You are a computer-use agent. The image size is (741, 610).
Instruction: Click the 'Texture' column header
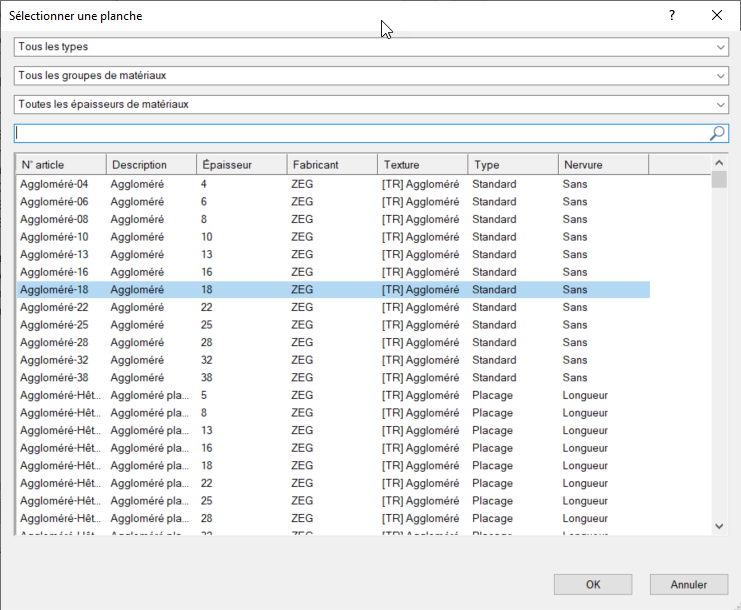pos(421,165)
